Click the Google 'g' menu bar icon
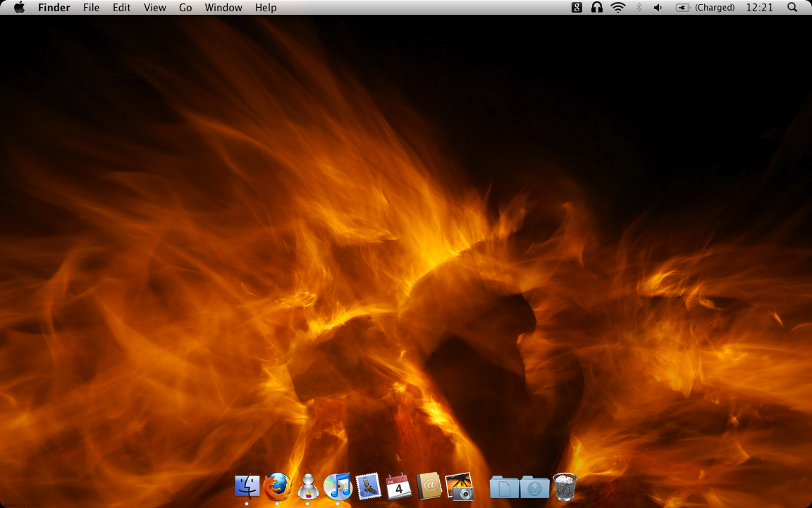The height and width of the screenshot is (508, 812). pos(577,7)
